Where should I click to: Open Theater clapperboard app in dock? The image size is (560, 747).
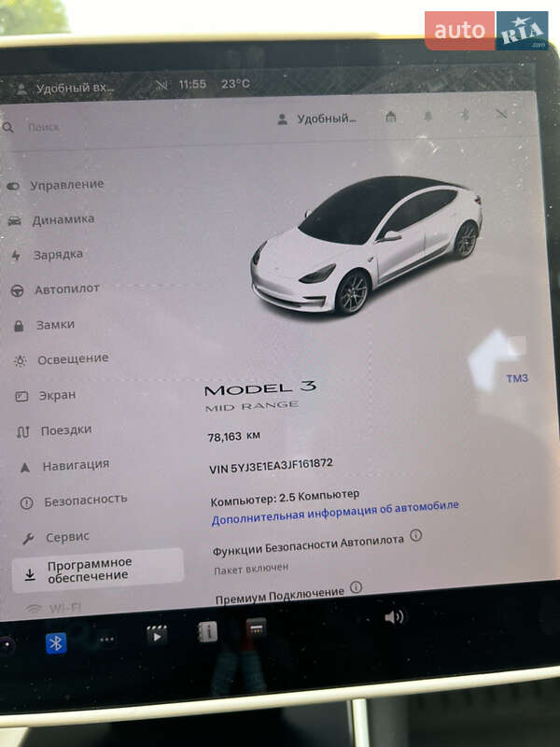(x=157, y=635)
